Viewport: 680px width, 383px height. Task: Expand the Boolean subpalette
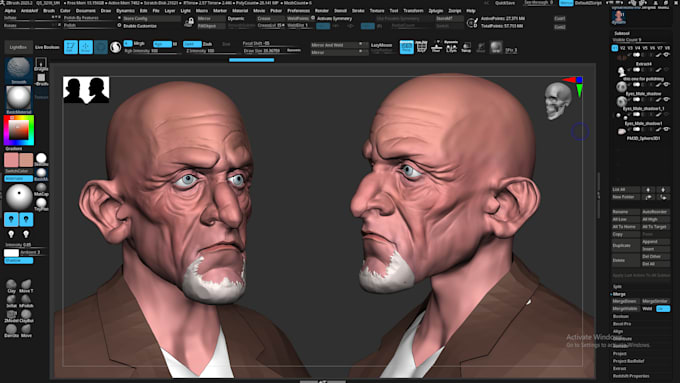pyautogui.click(x=621, y=316)
